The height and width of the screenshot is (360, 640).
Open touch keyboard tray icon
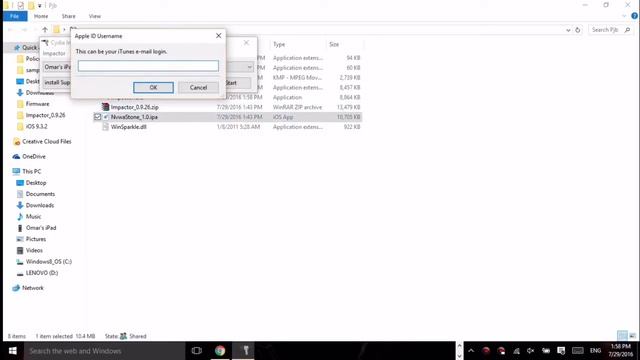[578, 351]
